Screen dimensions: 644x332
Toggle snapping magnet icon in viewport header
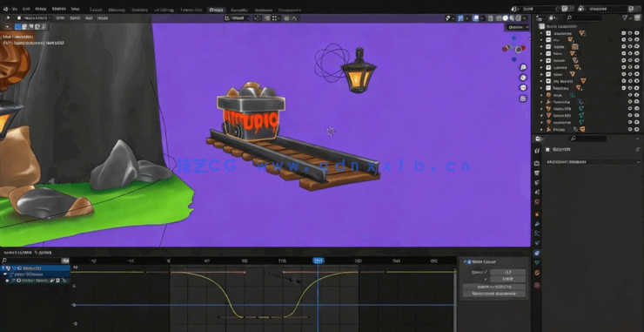[267, 18]
